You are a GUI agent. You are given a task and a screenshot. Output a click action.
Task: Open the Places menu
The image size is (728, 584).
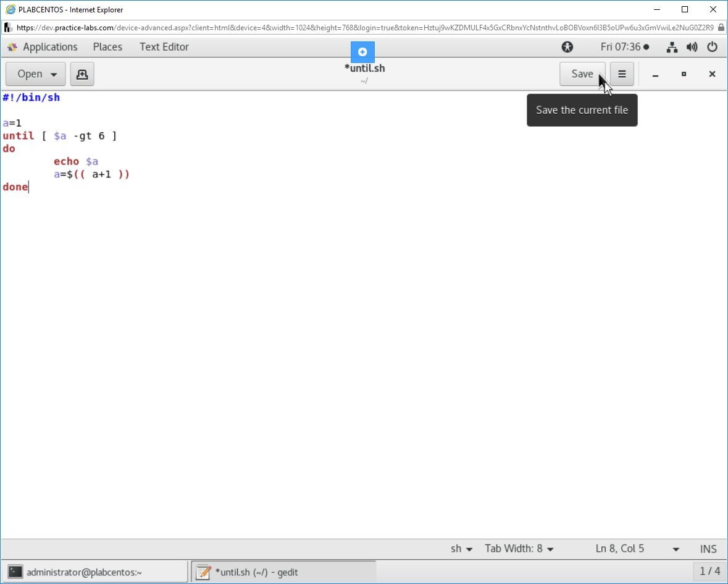point(107,47)
